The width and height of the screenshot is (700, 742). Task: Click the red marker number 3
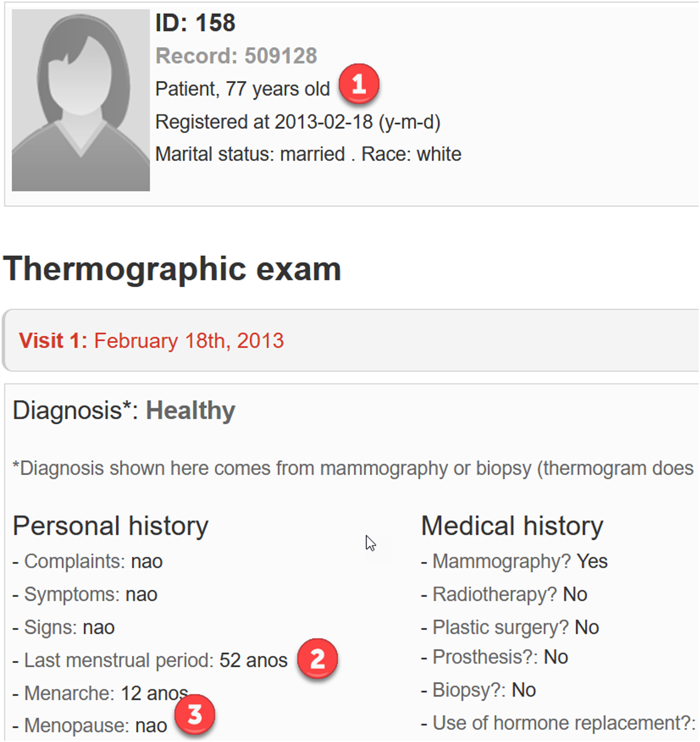(194, 715)
